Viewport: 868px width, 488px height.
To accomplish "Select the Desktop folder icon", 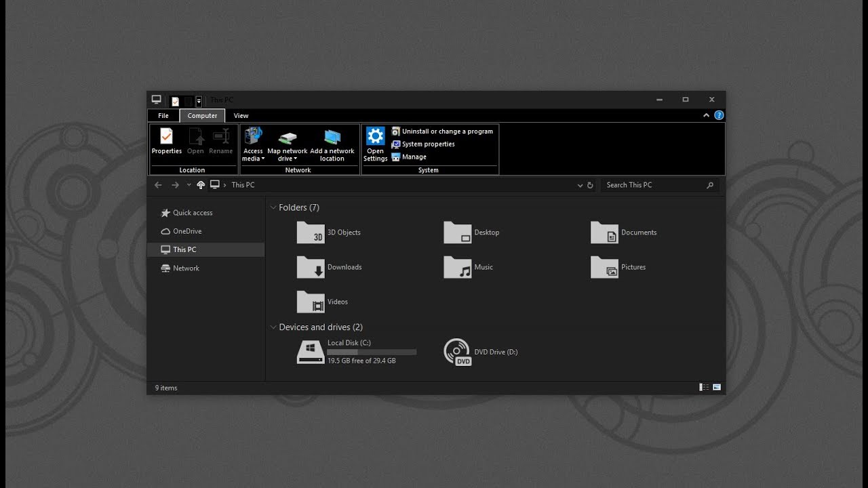I will [x=458, y=232].
